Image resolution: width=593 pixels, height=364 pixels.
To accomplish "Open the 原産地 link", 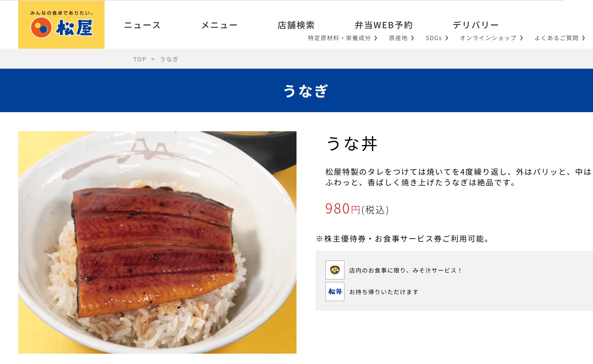I will [398, 38].
